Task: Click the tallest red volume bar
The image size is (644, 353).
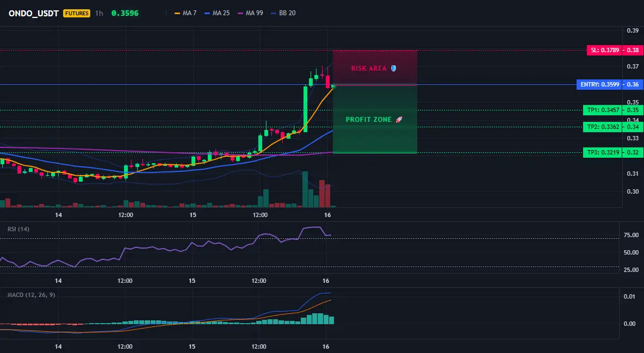Action: click(x=322, y=194)
